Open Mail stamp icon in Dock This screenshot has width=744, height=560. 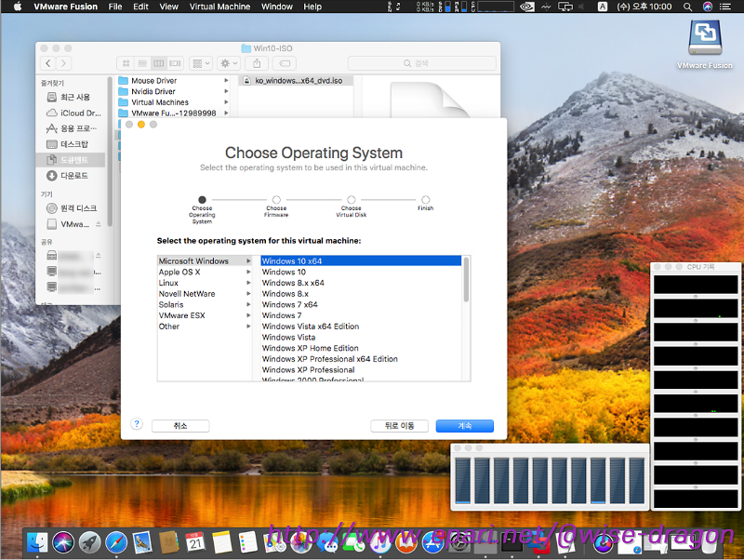coord(142,542)
